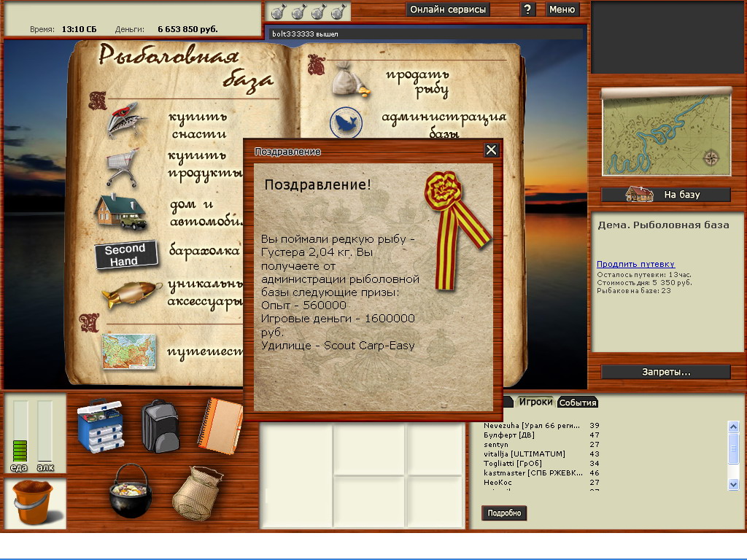Open the blue tackle box

pos(101,426)
